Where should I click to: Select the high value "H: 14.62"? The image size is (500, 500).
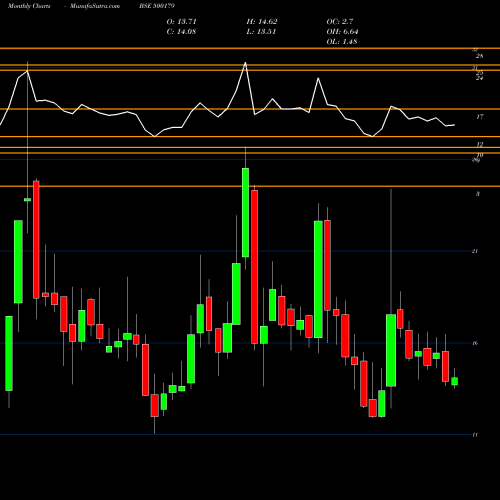point(262,22)
